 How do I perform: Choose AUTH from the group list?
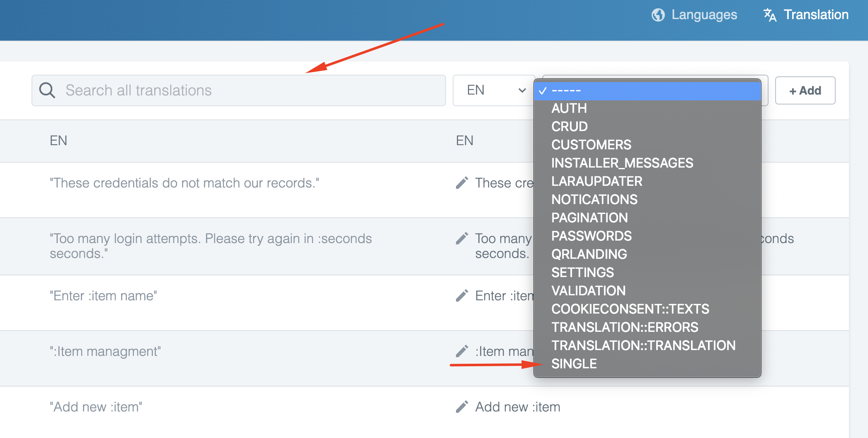pos(569,108)
